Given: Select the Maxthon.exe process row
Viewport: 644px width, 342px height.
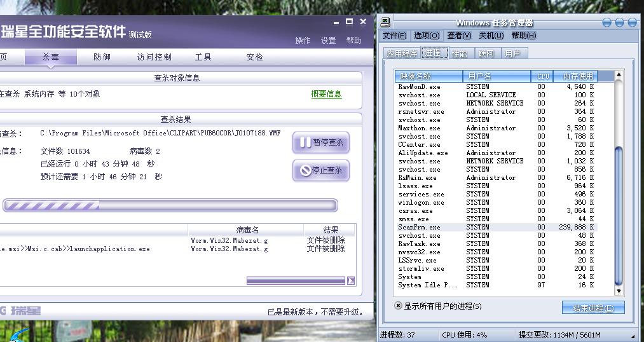Looking at the screenshot, I should point(496,128).
